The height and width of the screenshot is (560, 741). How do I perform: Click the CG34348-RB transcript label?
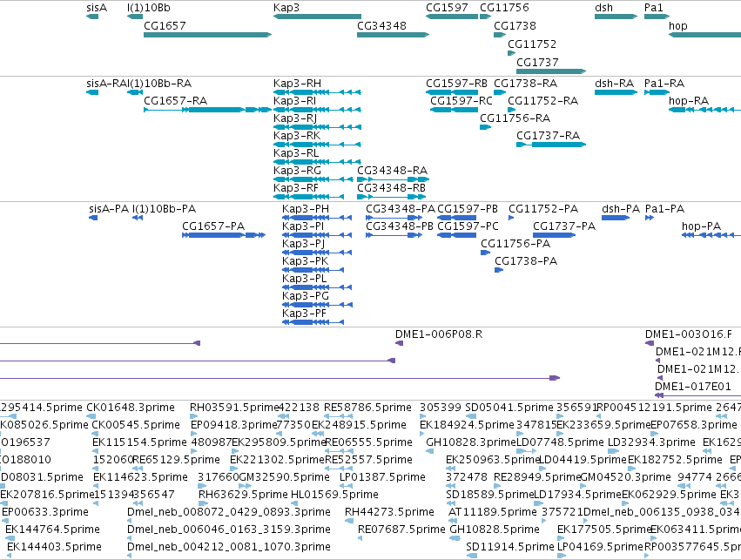pyautogui.click(x=391, y=187)
